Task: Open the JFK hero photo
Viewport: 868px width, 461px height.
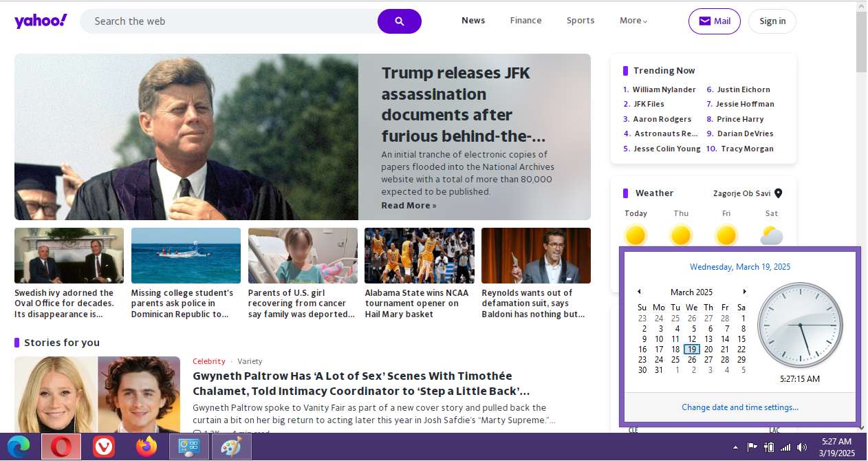Action: [x=186, y=137]
